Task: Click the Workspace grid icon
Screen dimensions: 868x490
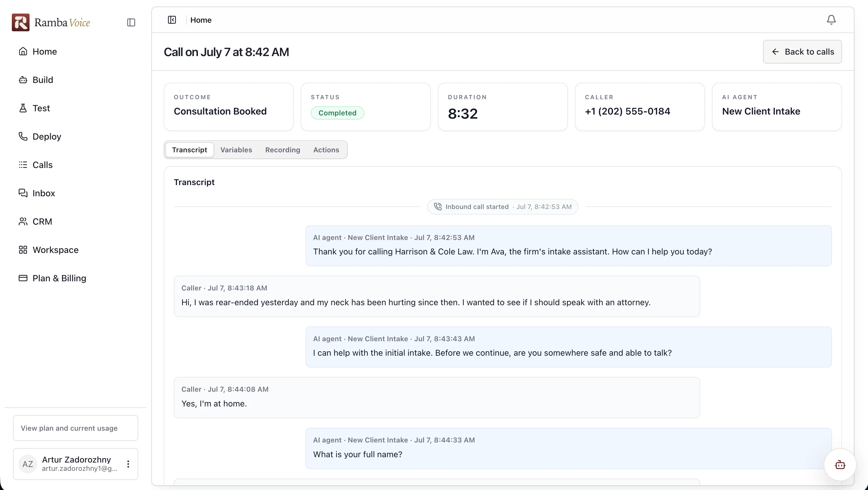Action: [23, 250]
